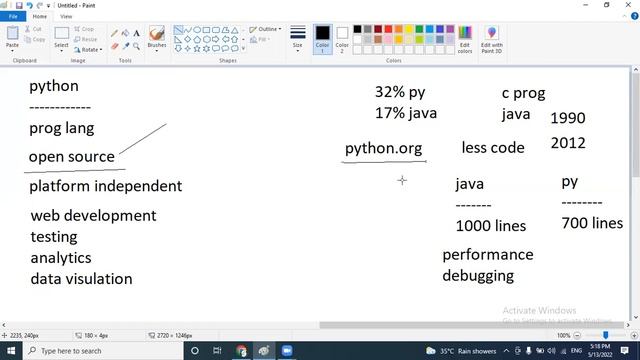This screenshot has width=640, height=360.
Task: Pick the green color swatch
Action: [x=419, y=29]
